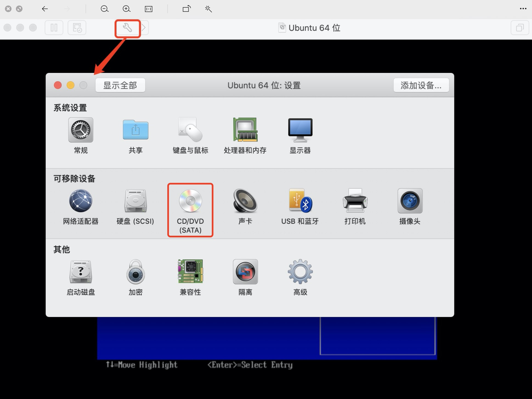Open the 共享 sharing settings
532x399 pixels.
coord(135,130)
